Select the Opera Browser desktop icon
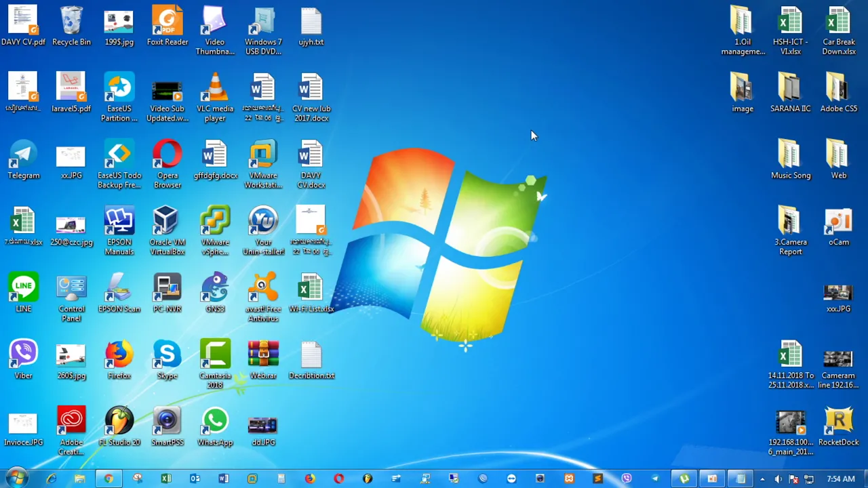 point(167,164)
